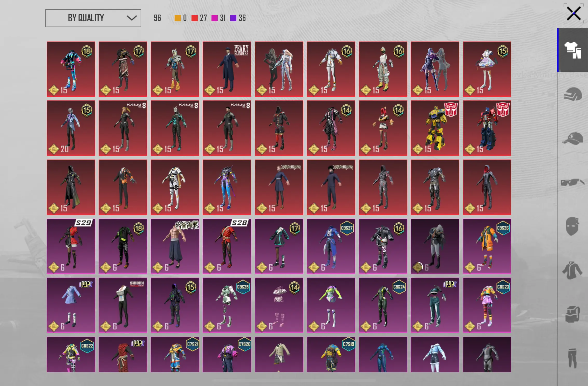
Task: Select the Peaky Blinders outfit
Action: tap(227, 69)
